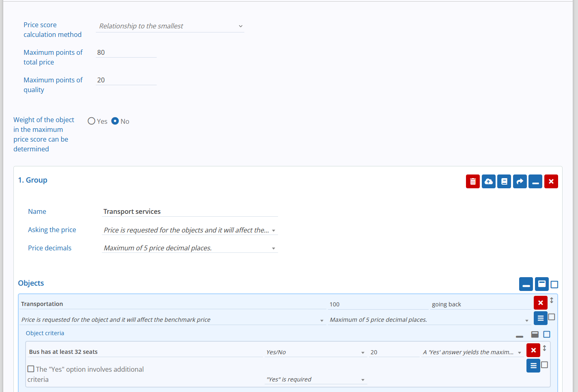Screen dimensions: 578x392
Task: Edit the criterion name 'Bus has at least 32 seats'
Action: coord(145,352)
